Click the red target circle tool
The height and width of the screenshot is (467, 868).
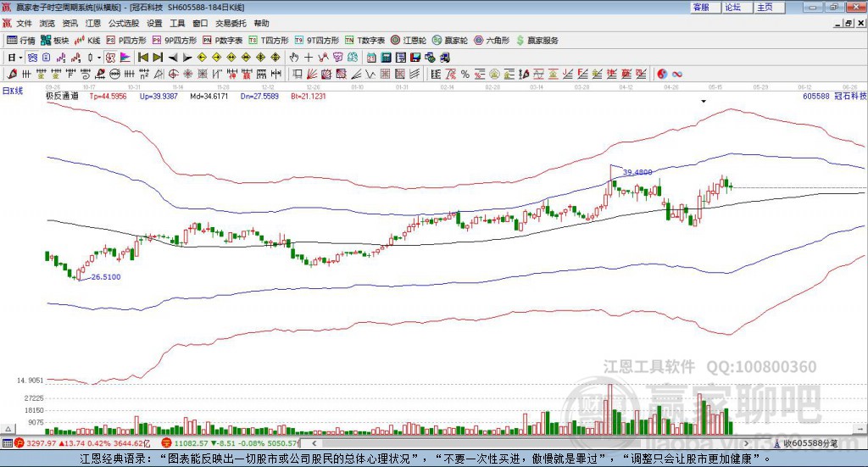point(173,74)
